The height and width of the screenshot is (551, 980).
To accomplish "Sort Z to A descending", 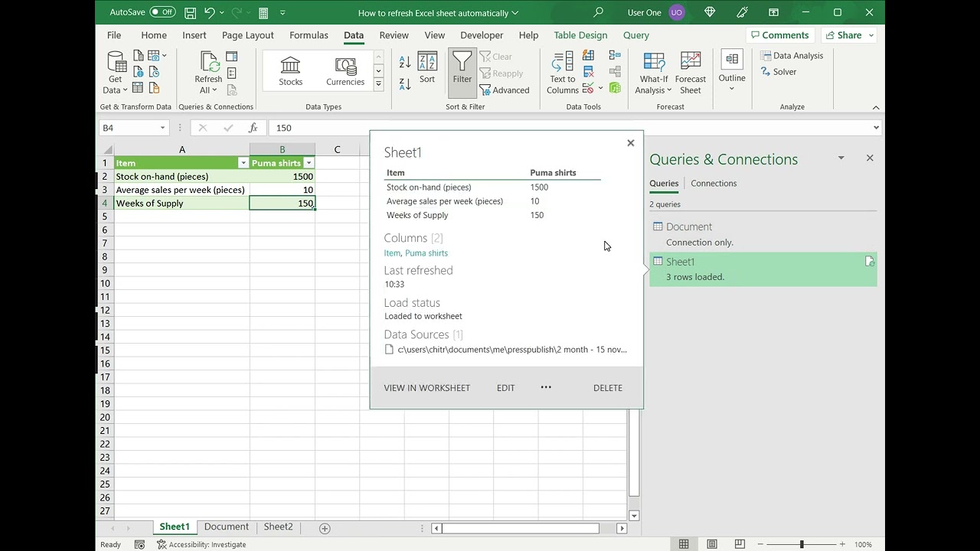I will [405, 83].
